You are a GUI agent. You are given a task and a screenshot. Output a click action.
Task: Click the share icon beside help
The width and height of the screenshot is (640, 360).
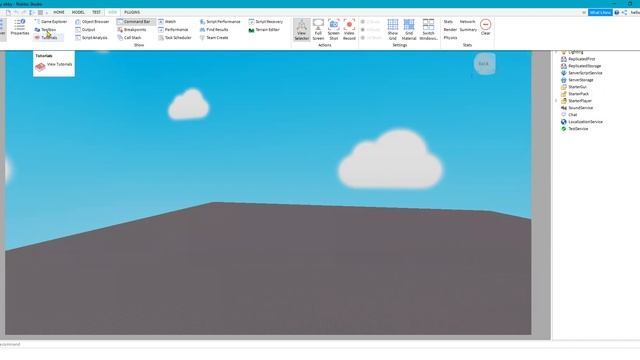624,13
